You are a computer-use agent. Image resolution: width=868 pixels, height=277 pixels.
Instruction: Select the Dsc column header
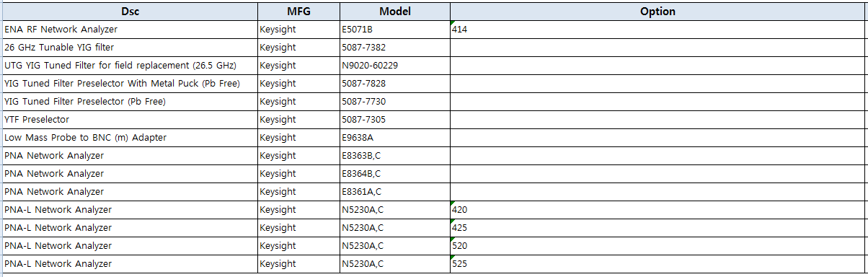(130, 12)
